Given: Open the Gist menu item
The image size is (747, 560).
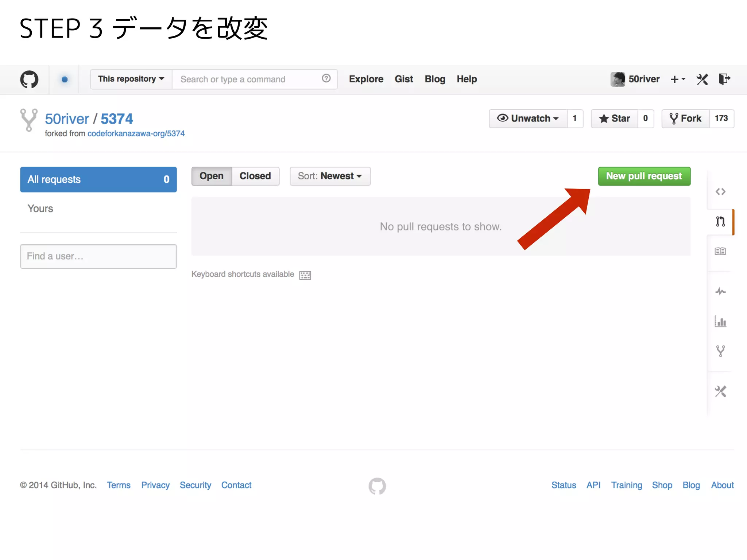Looking at the screenshot, I should pos(404,79).
